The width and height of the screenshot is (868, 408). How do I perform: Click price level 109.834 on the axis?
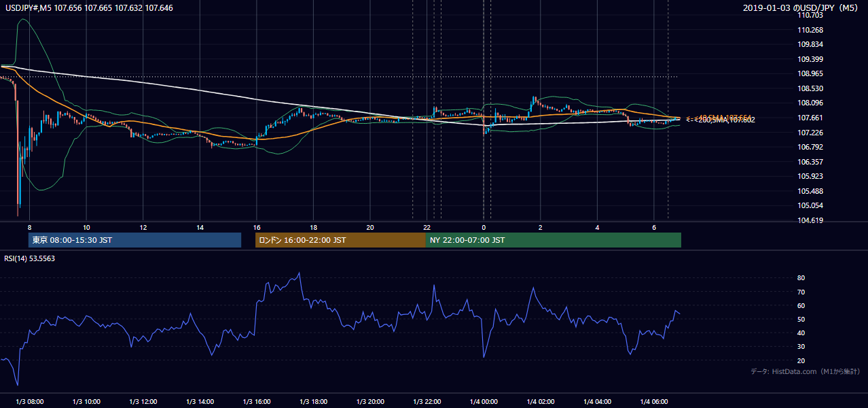click(810, 44)
